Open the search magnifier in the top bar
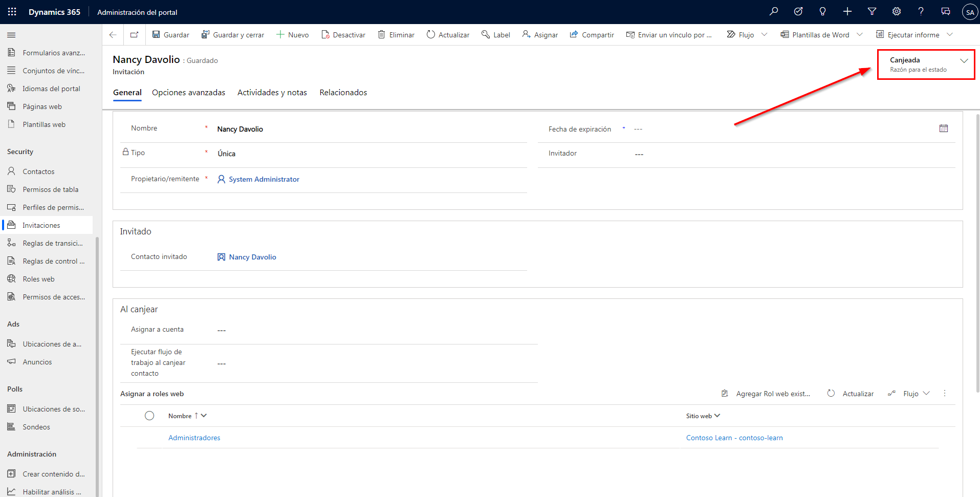This screenshot has width=980, height=497. pos(774,11)
